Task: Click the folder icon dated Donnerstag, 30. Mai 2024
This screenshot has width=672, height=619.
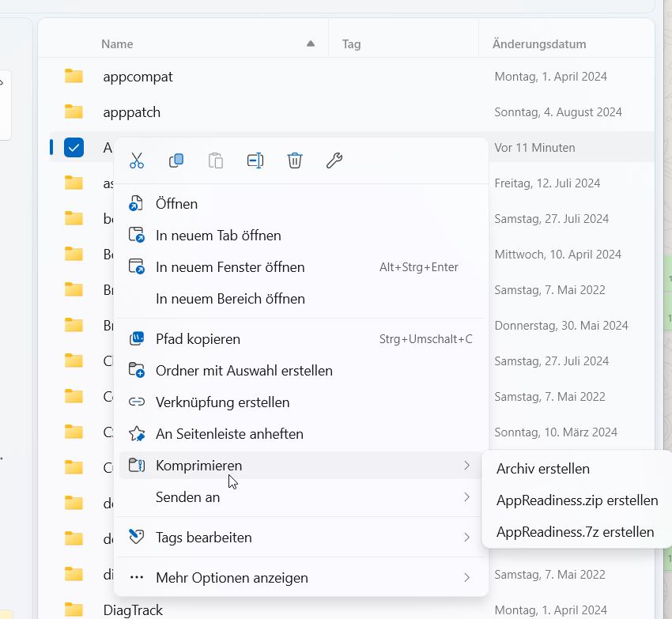Action: coord(74,326)
